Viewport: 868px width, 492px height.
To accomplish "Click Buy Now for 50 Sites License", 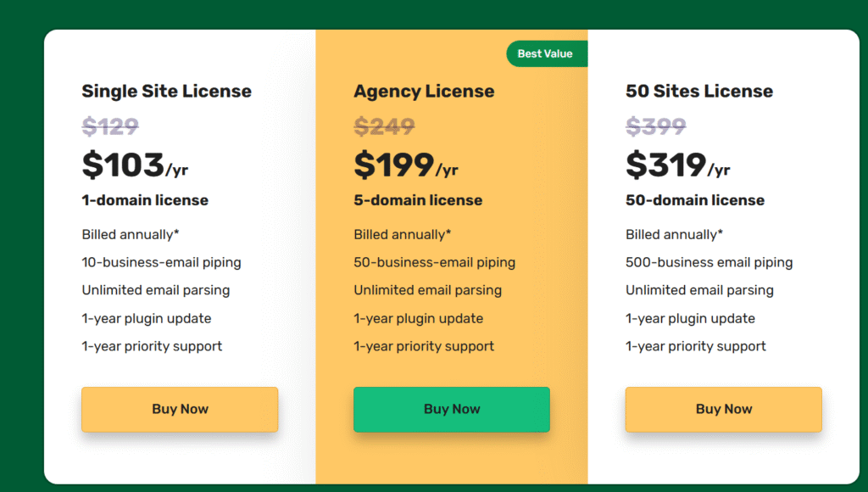I will coord(724,410).
